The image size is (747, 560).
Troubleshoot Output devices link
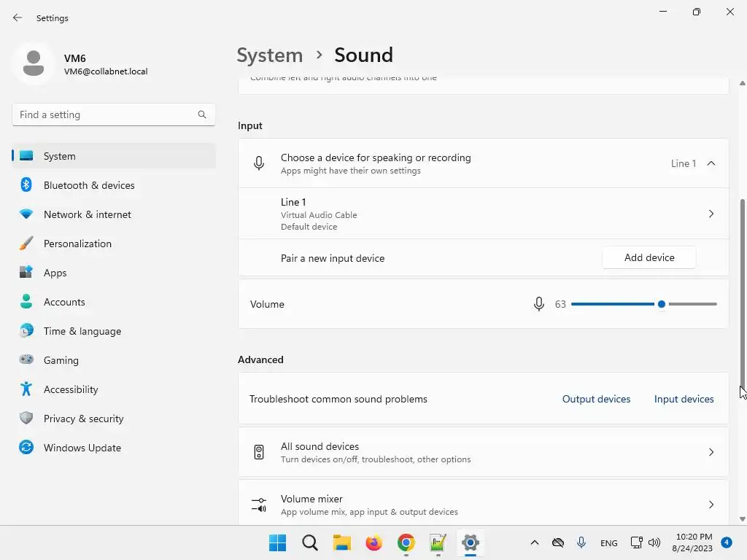(596, 399)
